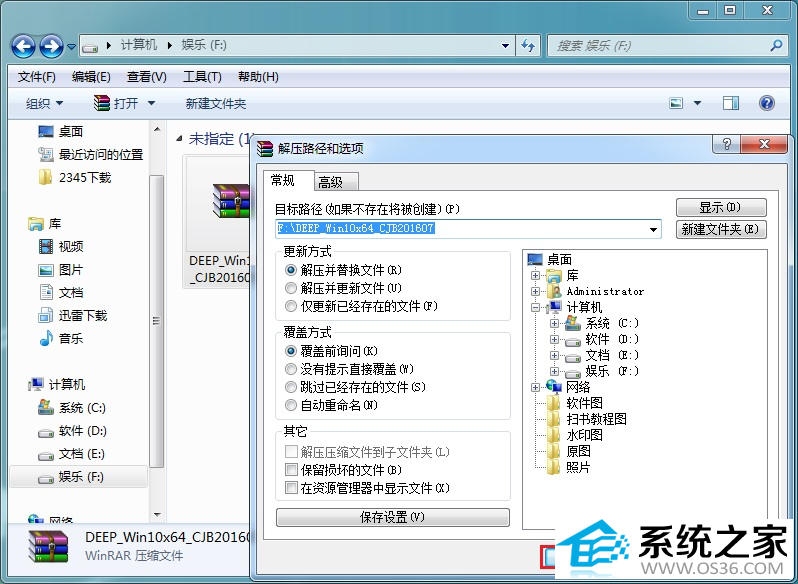Open the 组织 dropdown in toolbar
Viewport: 798px width, 584px height.
point(45,104)
